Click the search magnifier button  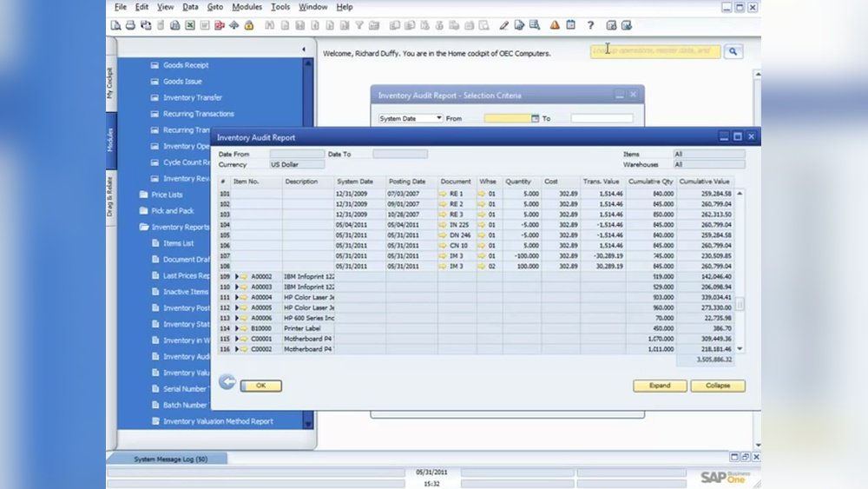pos(733,51)
